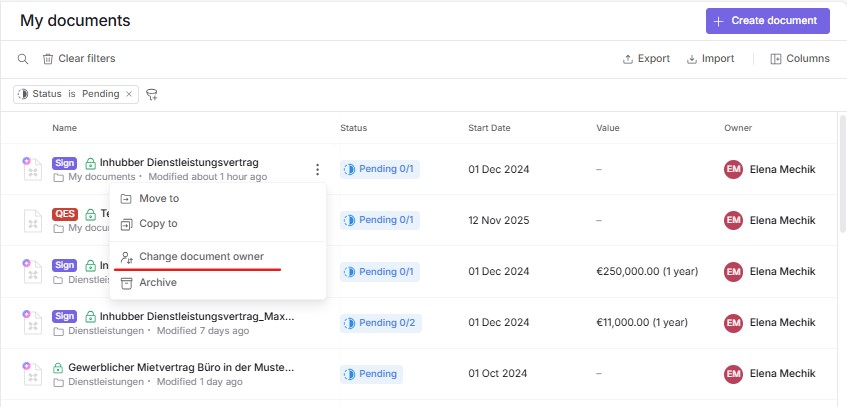The height and width of the screenshot is (407, 847).
Task: Remove the Status is Pending filter
Action: tap(129, 94)
